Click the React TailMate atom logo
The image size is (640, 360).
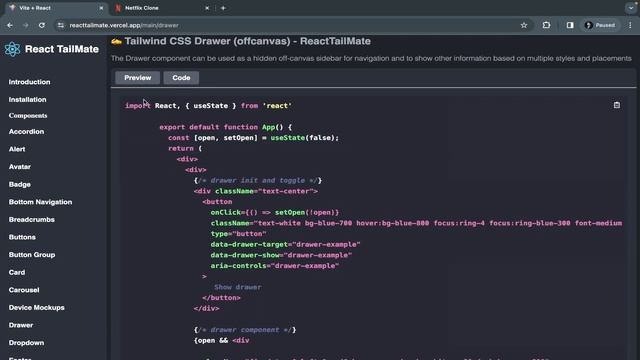click(12, 49)
